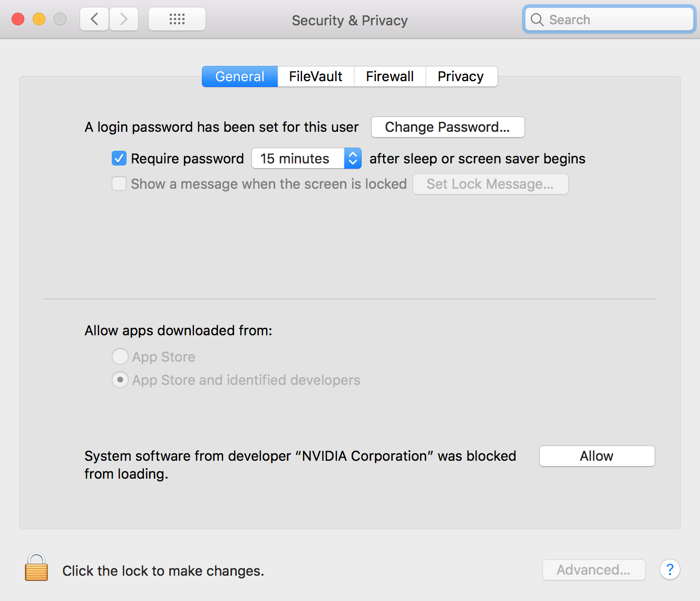Click 'after sleep or screen saver begins' text
Viewport: 700px width, 601px height.
click(477, 159)
